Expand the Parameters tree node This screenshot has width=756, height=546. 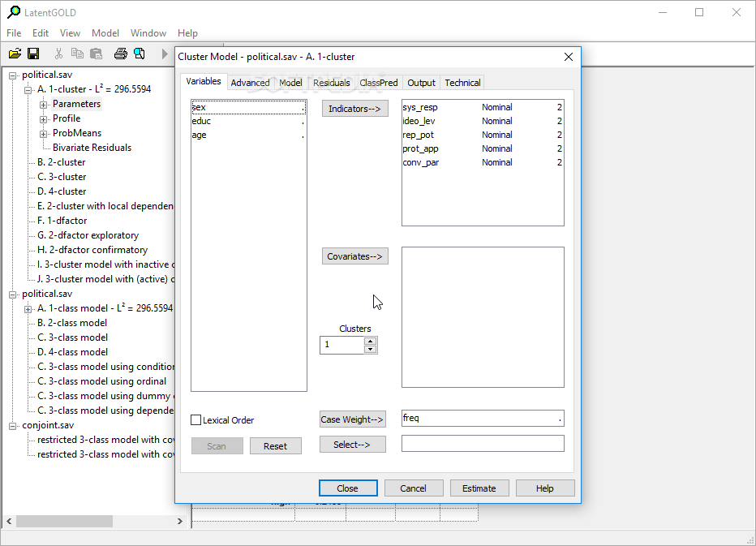[43, 105]
